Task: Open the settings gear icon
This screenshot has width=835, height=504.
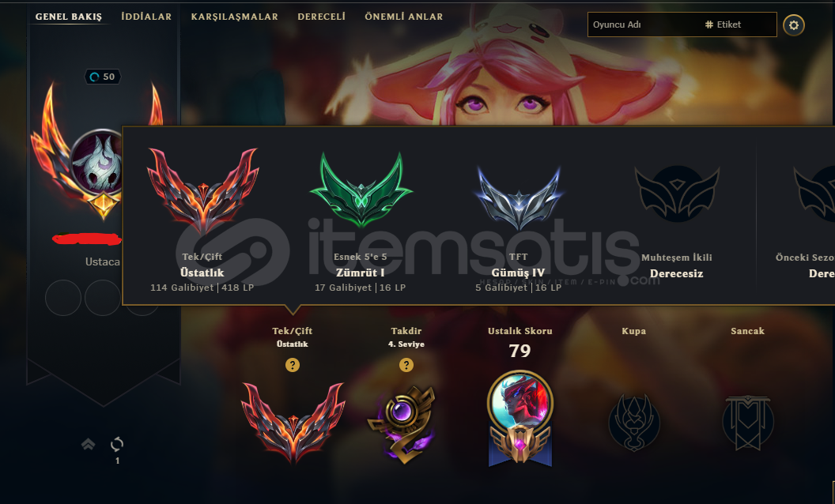Action: pos(793,25)
